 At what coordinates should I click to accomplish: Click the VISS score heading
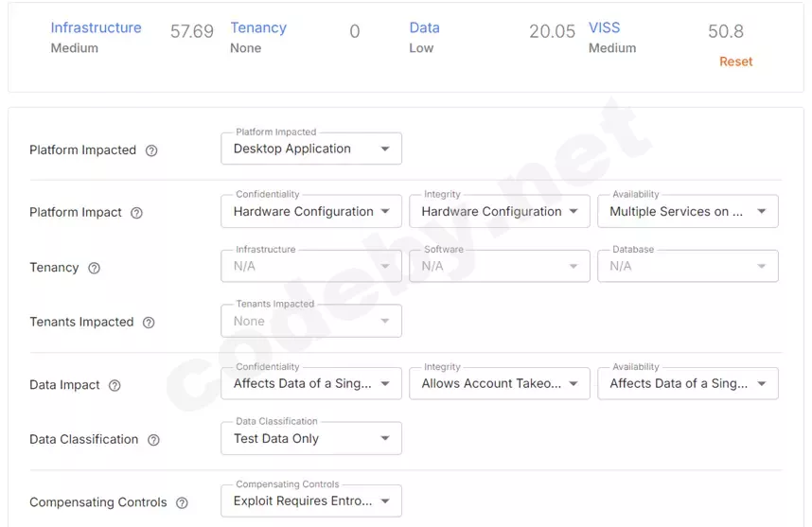(x=605, y=28)
